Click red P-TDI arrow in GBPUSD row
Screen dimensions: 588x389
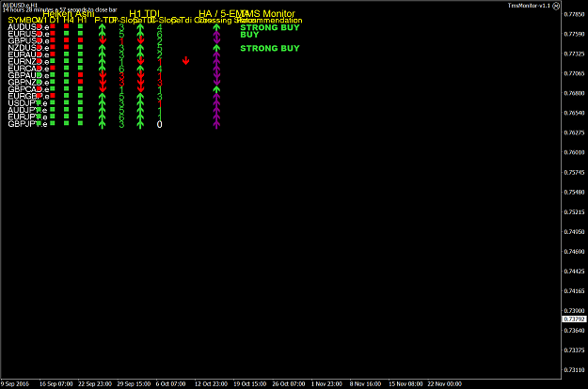coord(102,40)
